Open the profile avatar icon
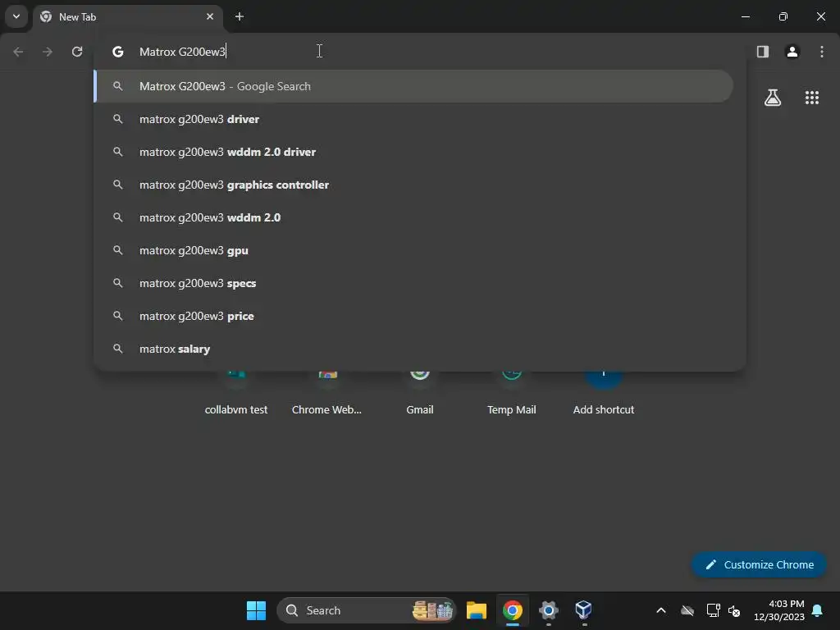 792,52
